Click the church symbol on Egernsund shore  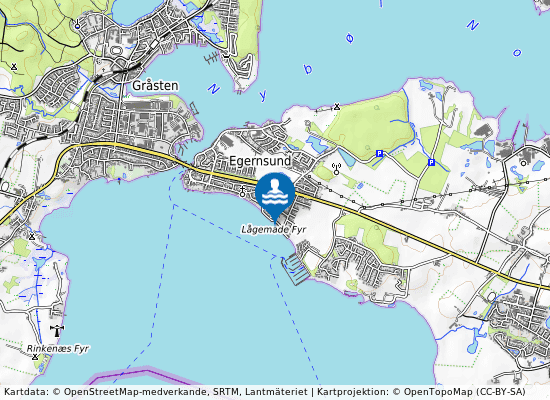tap(242, 192)
